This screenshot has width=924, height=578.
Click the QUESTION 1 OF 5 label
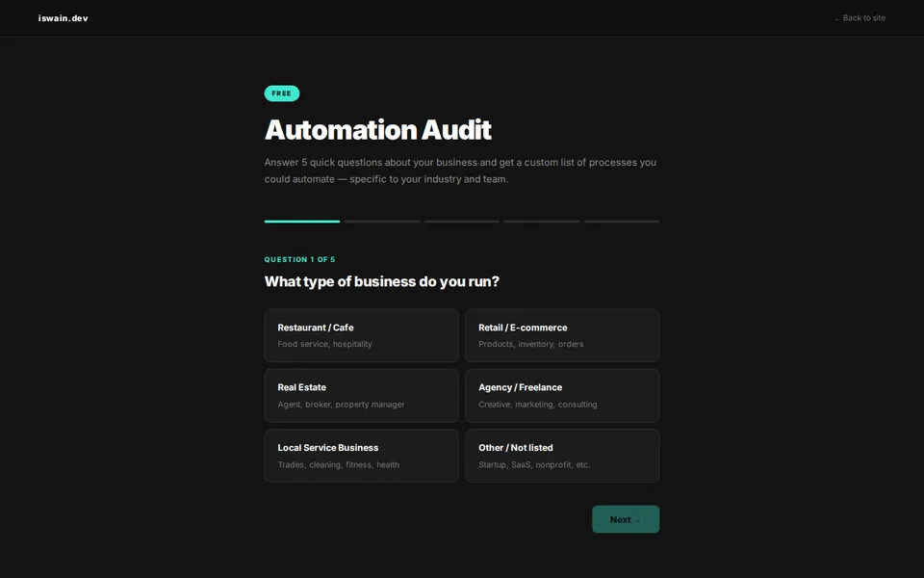pos(299,259)
